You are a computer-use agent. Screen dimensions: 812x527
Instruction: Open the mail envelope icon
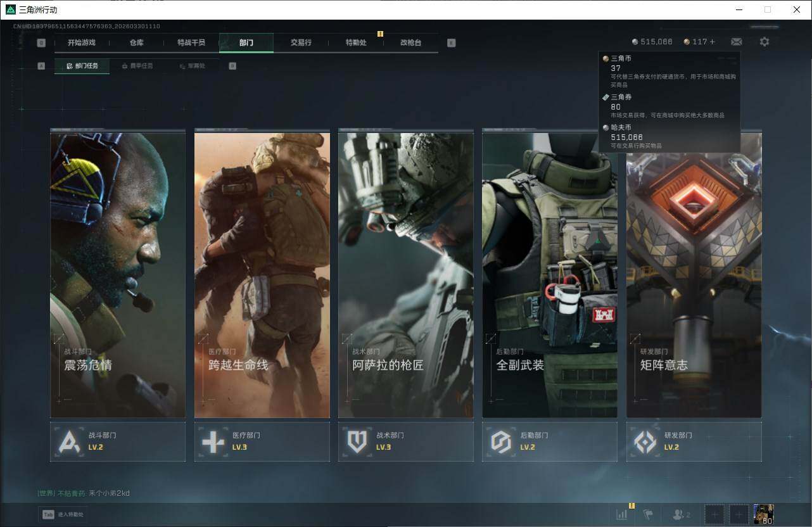736,42
